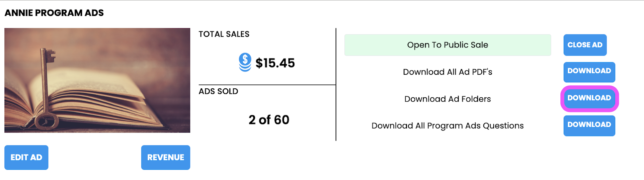This screenshot has height=180, width=644.
Task: Open the REVENUE report button
Action: point(165,157)
